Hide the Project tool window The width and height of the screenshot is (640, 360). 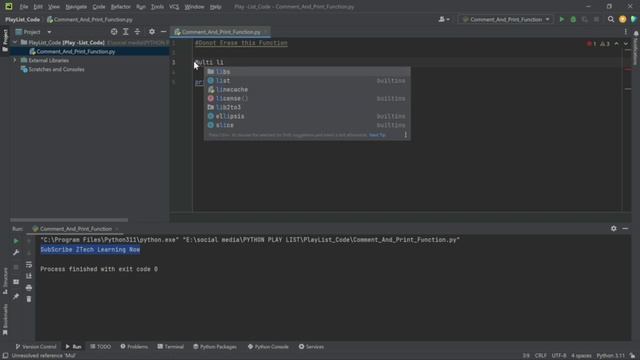pos(164,32)
